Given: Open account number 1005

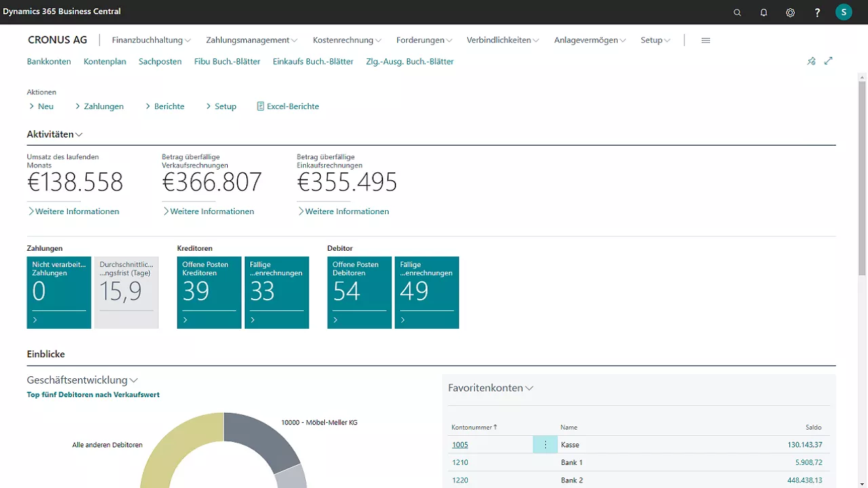Looking at the screenshot, I should pyautogui.click(x=460, y=445).
